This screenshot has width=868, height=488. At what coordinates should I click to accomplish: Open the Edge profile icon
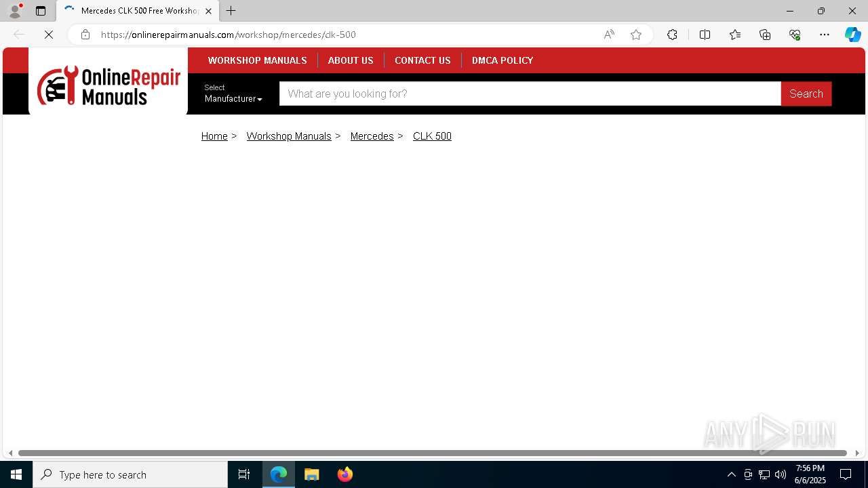tap(14, 11)
